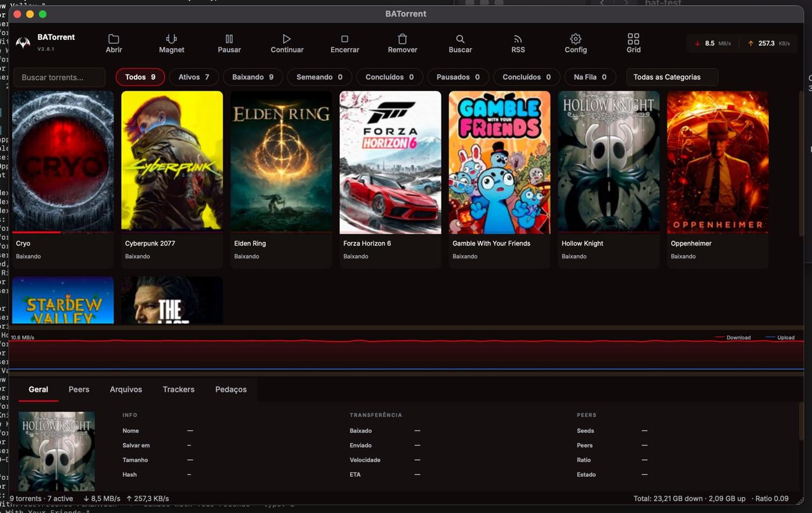Click the Ratio 0.09 status text
Viewport: 812px width, 513px height.
(772, 498)
